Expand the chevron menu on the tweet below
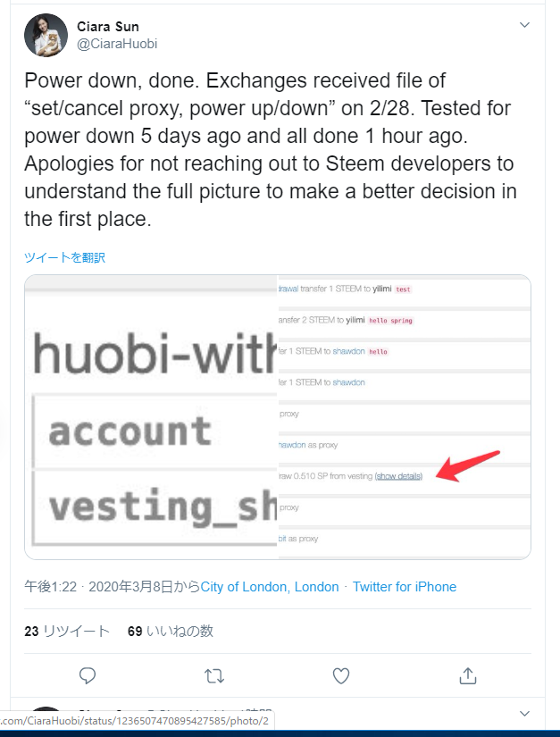Viewport: 560px width, 737px height. [x=524, y=714]
